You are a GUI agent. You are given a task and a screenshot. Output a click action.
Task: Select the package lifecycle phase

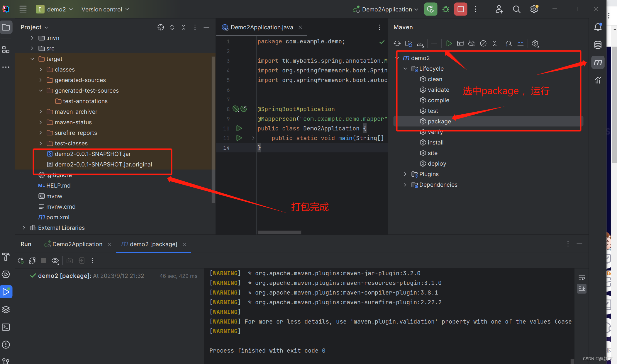(488, 121)
